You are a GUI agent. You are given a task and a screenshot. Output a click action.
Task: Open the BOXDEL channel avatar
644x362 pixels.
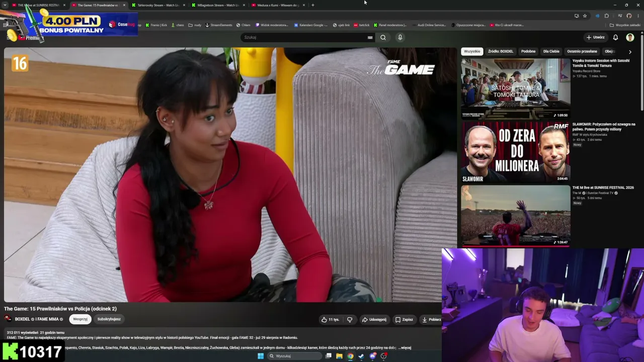pos(8,319)
